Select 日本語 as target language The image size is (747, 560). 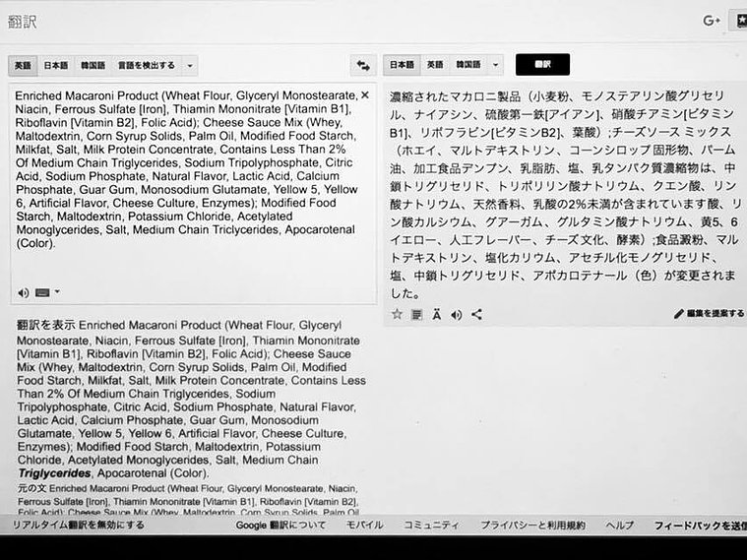[x=402, y=65]
